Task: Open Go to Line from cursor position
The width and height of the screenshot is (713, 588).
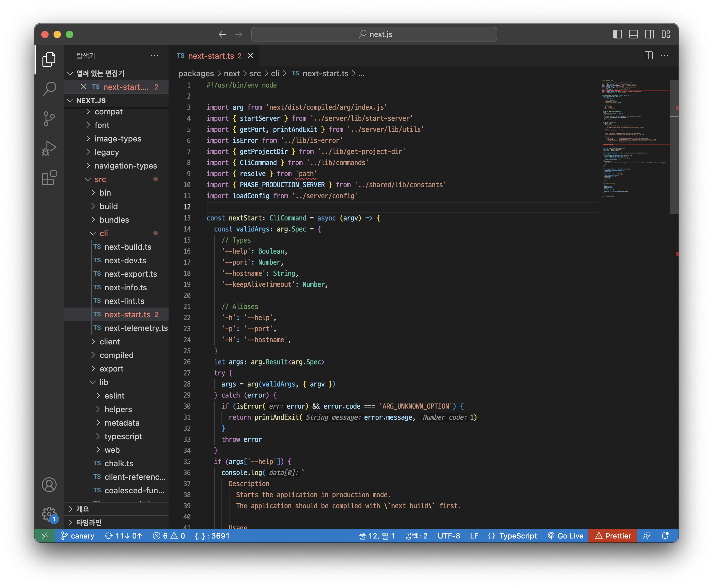Action: (377, 535)
